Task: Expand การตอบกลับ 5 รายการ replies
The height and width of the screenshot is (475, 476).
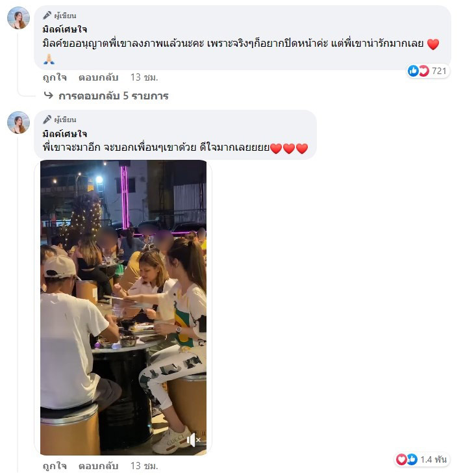Action: [113, 96]
